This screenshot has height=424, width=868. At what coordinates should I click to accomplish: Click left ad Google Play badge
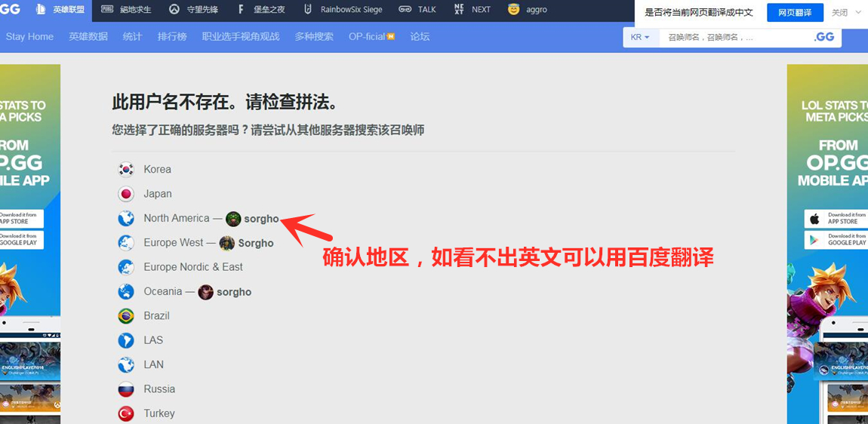click(22, 240)
